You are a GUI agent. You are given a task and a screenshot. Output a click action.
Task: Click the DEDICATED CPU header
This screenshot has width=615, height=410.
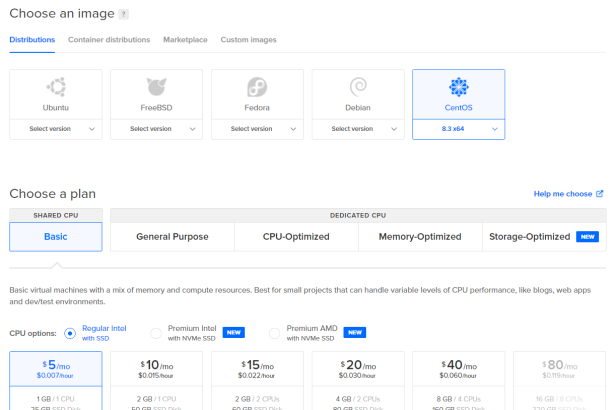(358, 215)
